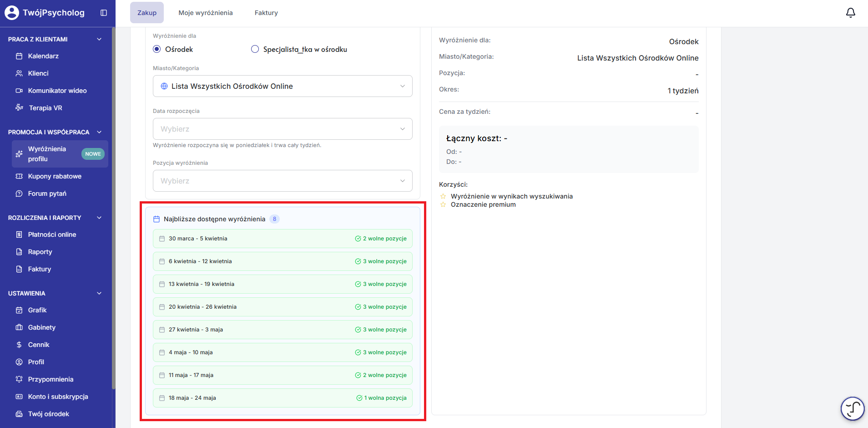The image size is (868, 428).
Task: Collapse the USTAWIENIA section
Action: click(99, 293)
